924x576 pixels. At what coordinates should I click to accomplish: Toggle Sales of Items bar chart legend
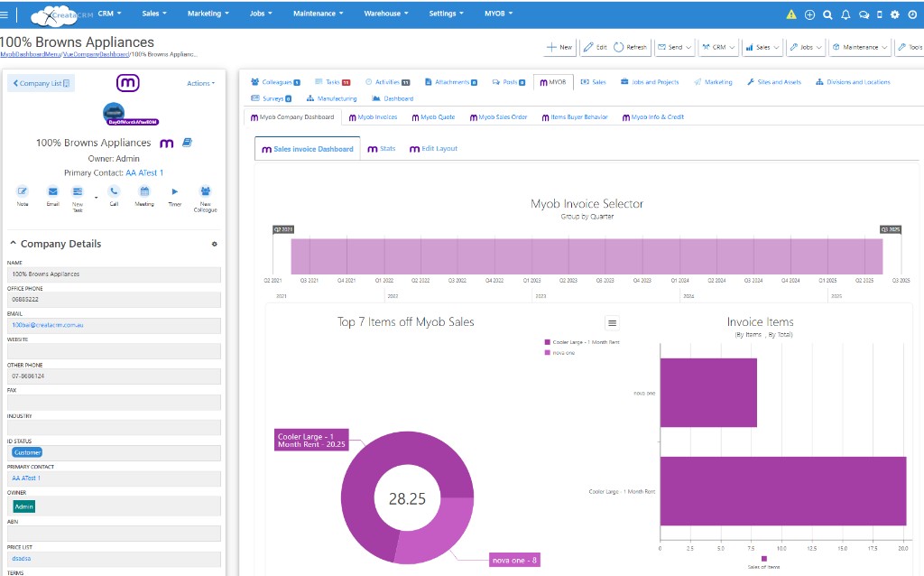[763, 562]
